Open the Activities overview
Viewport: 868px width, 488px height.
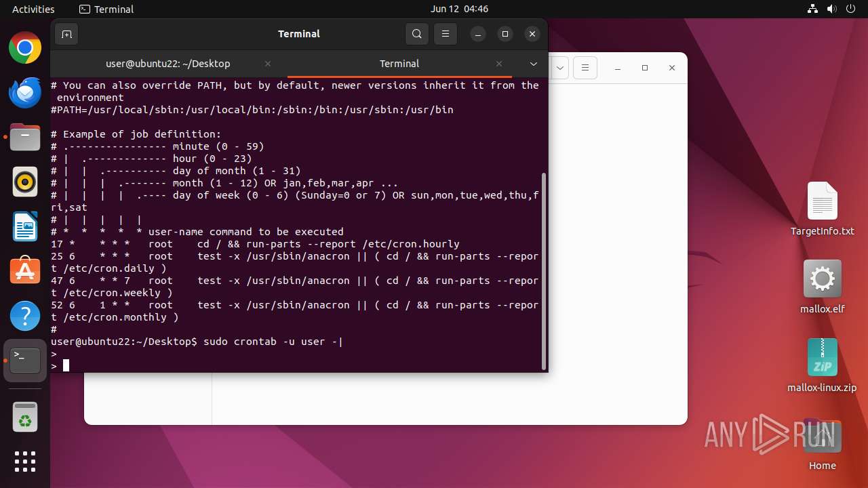click(x=33, y=9)
